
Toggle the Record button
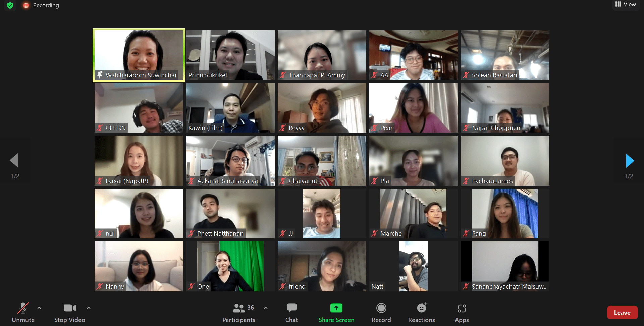coord(381,308)
